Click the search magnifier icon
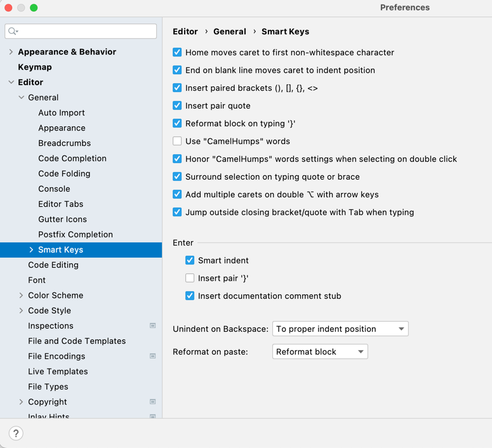This screenshot has height=448, width=492. 13,31
